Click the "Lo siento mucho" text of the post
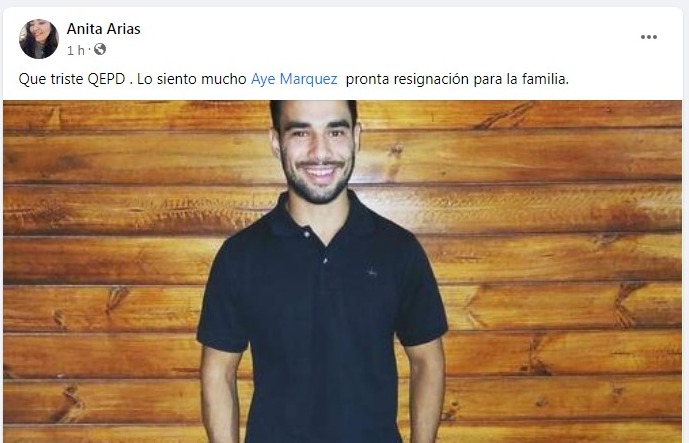This screenshot has width=689, height=443. tap(192, 79)
